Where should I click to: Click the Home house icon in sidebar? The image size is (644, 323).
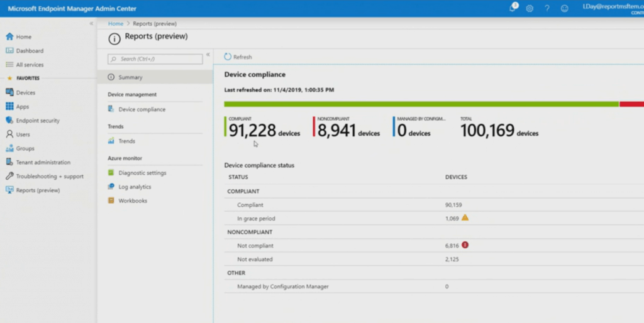click(x=9, y=36)
